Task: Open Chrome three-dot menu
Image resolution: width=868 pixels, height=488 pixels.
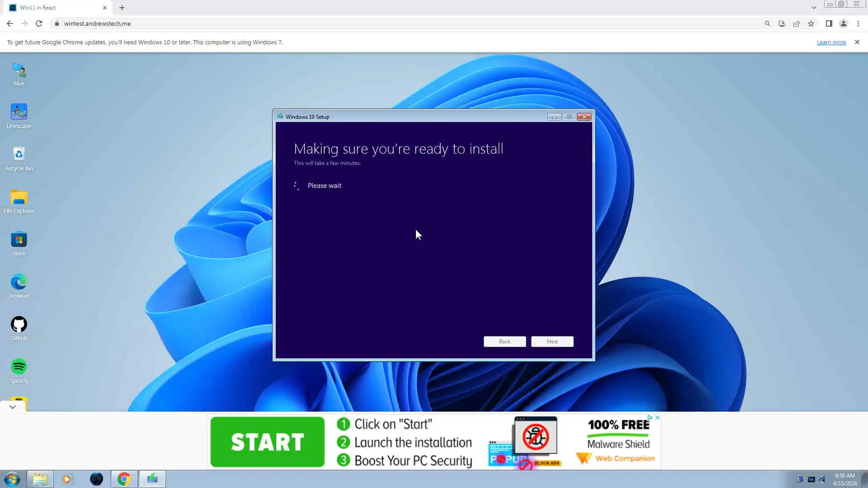Action: (858, 23)
